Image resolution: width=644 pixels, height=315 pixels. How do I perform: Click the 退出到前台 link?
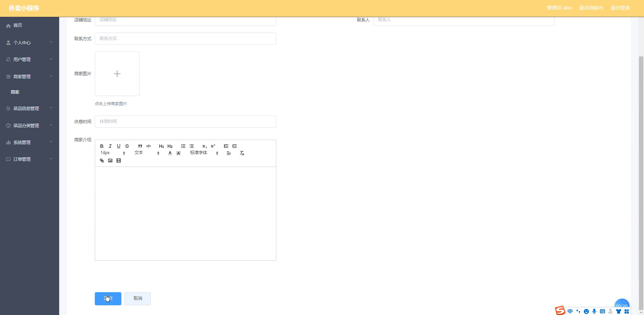point(591,8)
